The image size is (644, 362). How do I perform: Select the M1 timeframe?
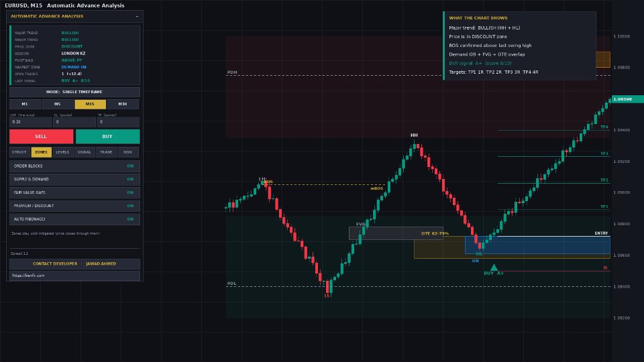coord(25,105)
